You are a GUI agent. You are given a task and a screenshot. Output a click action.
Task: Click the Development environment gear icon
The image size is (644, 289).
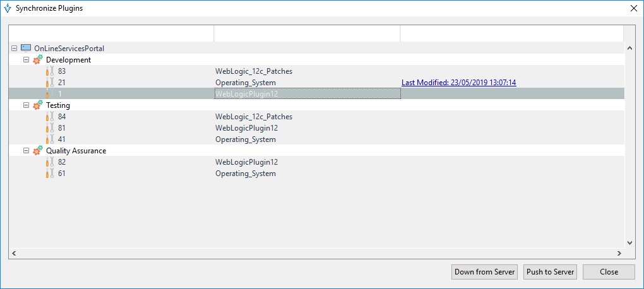pyautogui.click(x=38, y=60)
